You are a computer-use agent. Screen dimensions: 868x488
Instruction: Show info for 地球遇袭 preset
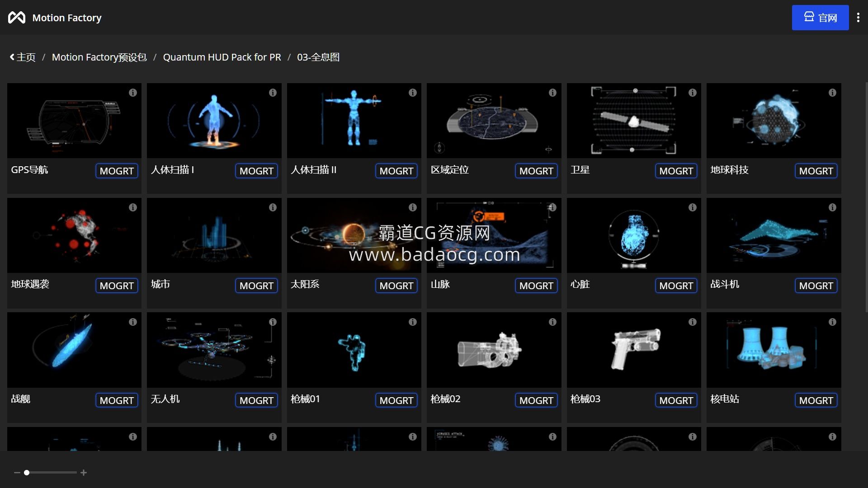132,207
